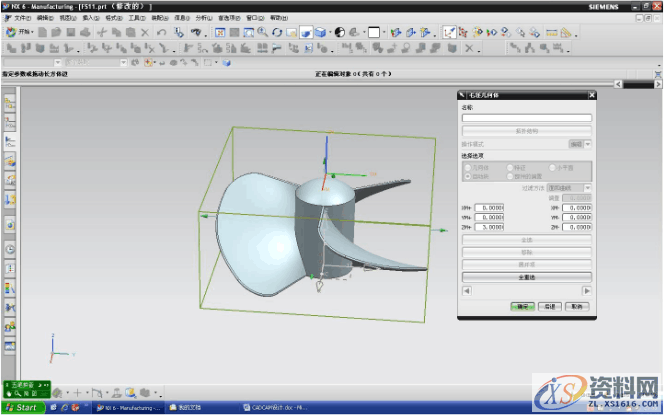
Task: Click the Undo arrow icon in toolbar
Action: (x=161, y=32)
